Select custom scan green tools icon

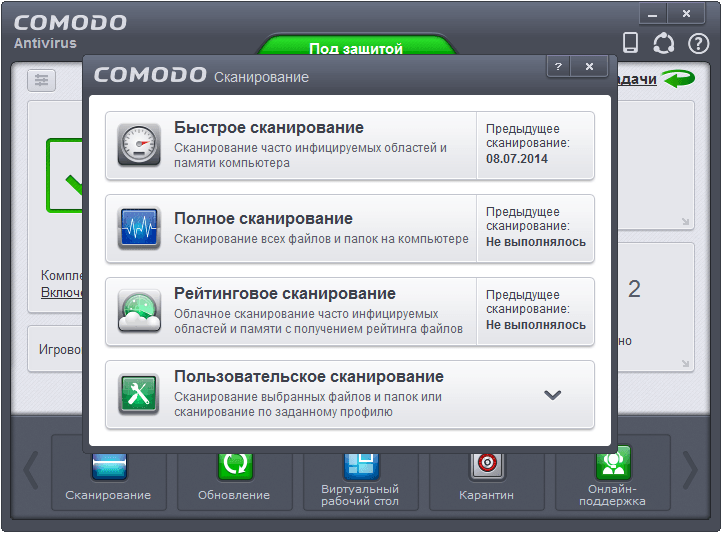pos(139,394)
